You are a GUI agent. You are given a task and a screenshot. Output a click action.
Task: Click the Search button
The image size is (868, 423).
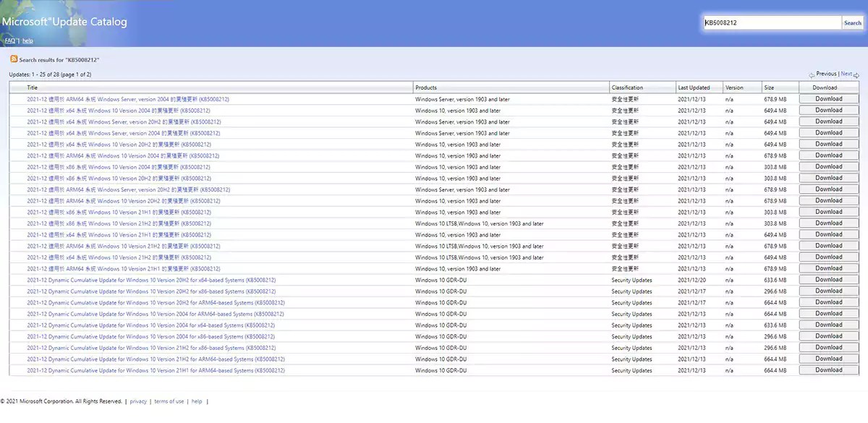tap(853, 22)
